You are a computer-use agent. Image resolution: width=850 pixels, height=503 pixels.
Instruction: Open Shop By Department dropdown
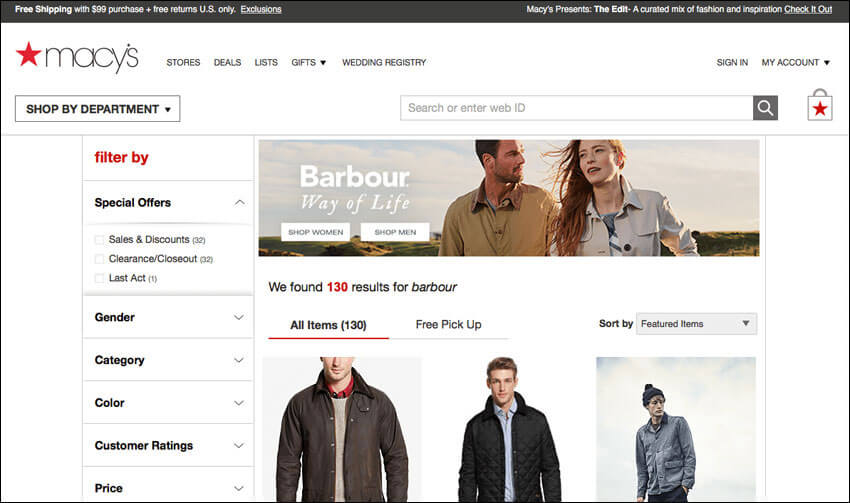point(98,109)
